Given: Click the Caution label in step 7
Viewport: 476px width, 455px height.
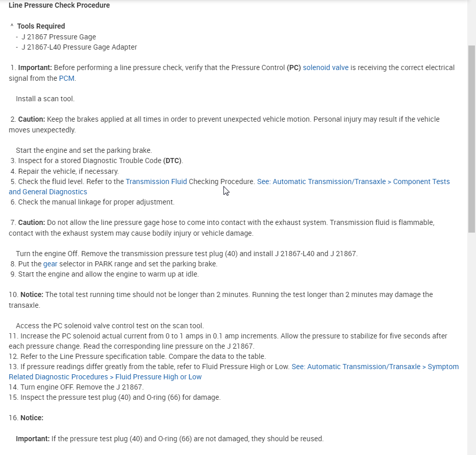Looking at the screenshot, I should 32,222.
